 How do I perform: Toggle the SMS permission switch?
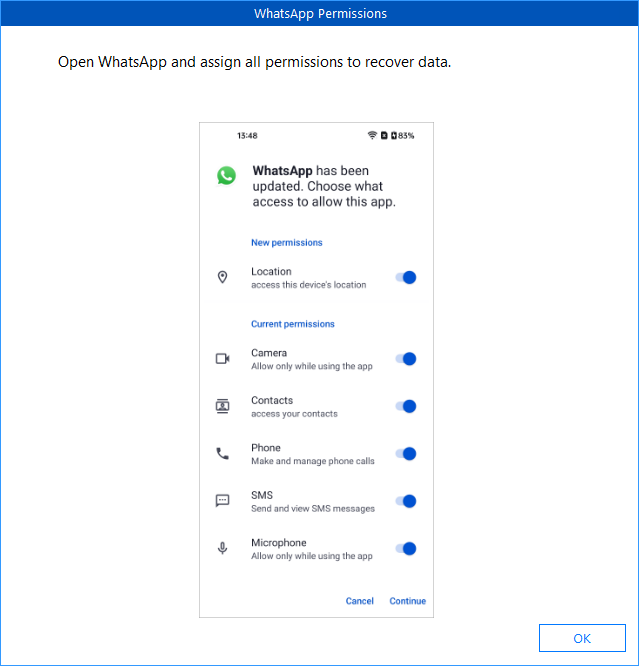(x=405, y=501)
